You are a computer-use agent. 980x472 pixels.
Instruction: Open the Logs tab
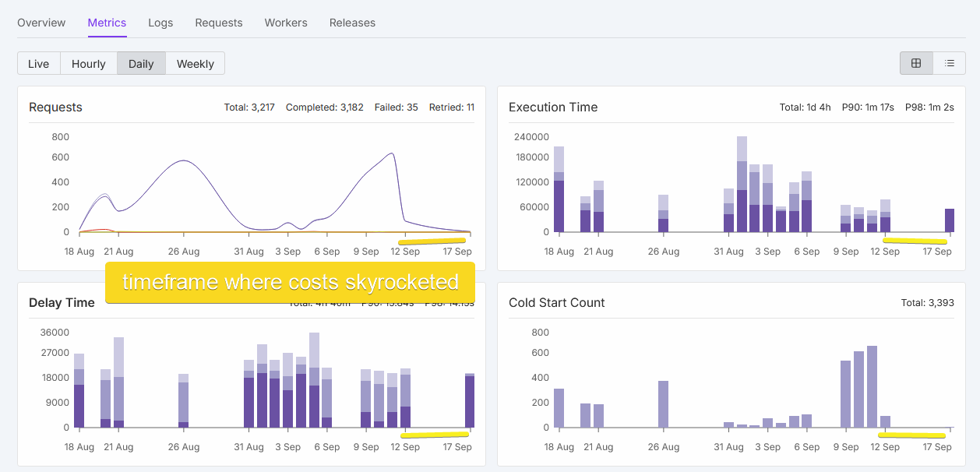point(160,23)
